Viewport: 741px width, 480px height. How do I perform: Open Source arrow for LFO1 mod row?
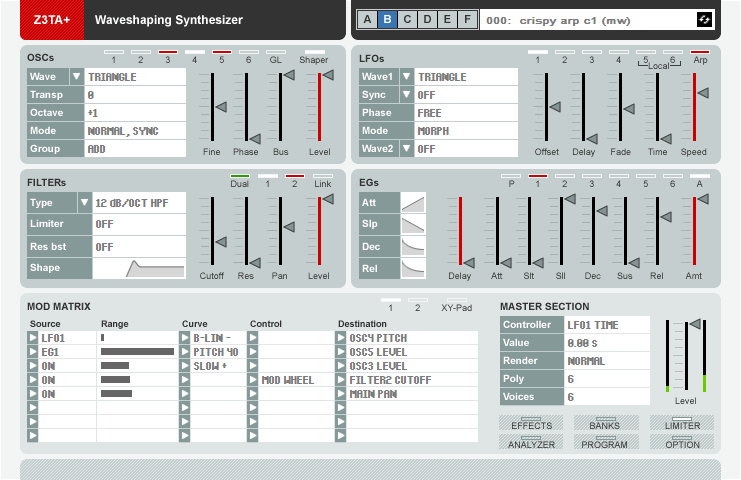coord(33,338)
